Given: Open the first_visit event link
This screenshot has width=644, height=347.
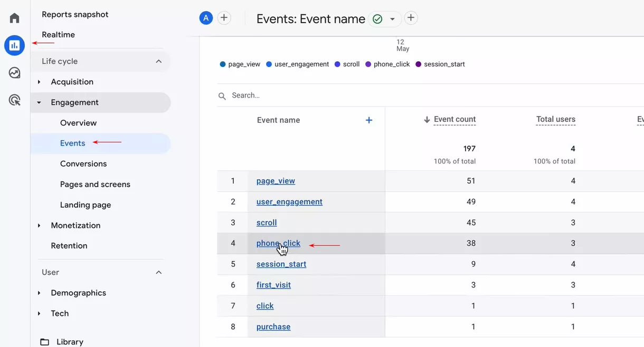Looking at the screenshot, I should 273,285.
